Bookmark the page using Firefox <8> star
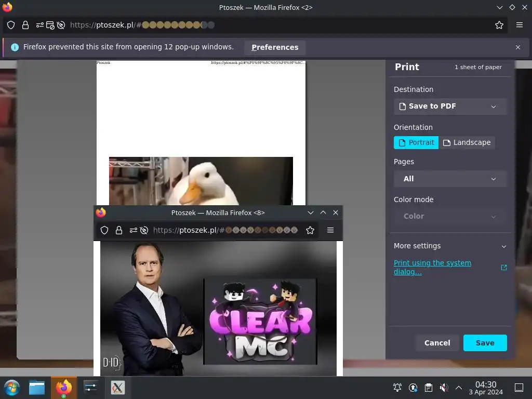This screenshot has height=399, width=532. (310, 230)
